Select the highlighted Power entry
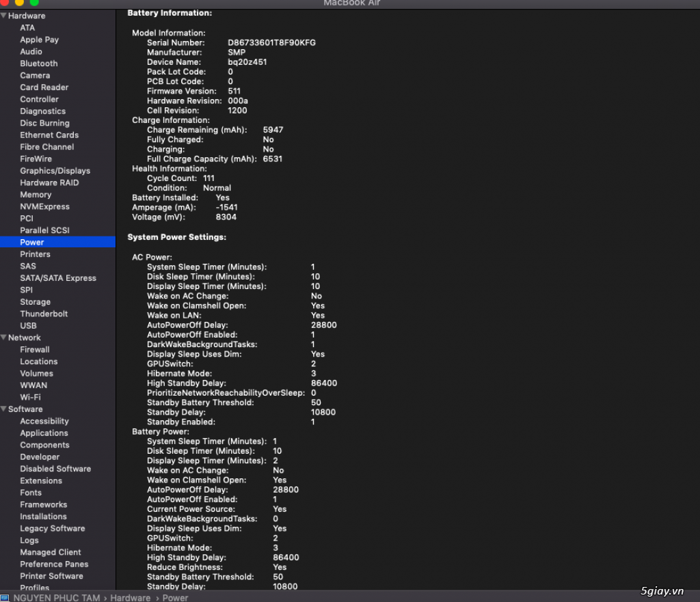The height and width of the screenshot is (602, 700). tap(57, 242)
